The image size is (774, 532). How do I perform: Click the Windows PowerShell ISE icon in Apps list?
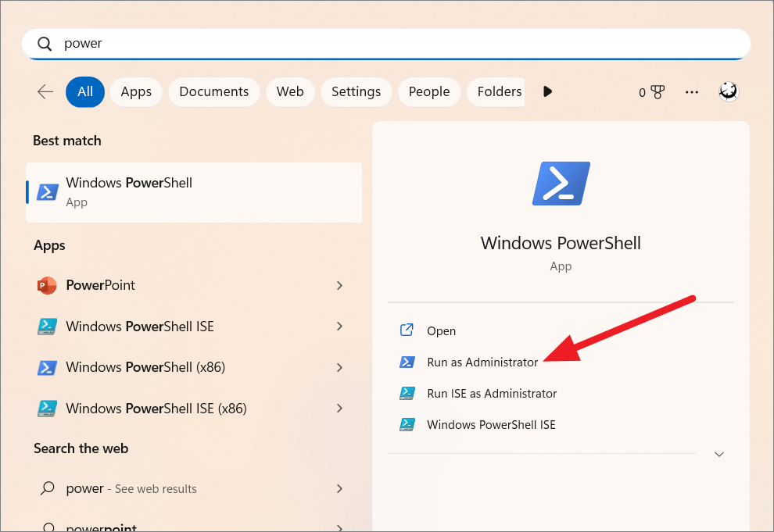[47, 327]
